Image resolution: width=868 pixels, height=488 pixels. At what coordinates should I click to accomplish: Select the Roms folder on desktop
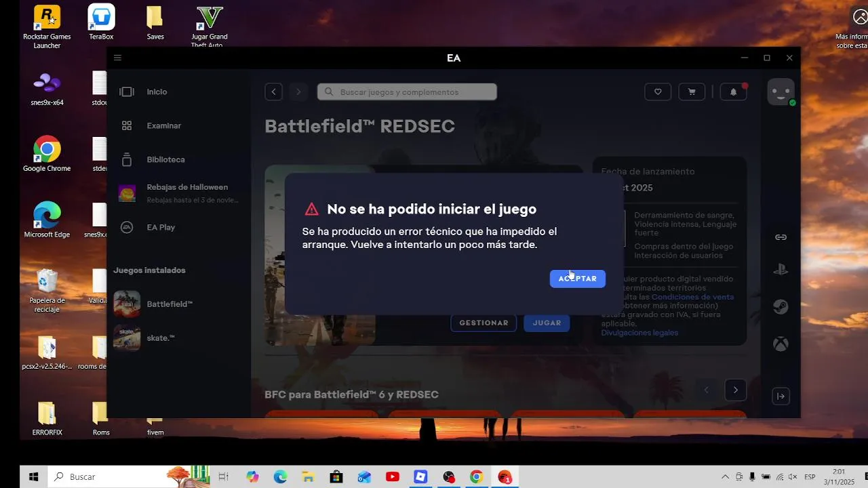(x=100, y=418)
